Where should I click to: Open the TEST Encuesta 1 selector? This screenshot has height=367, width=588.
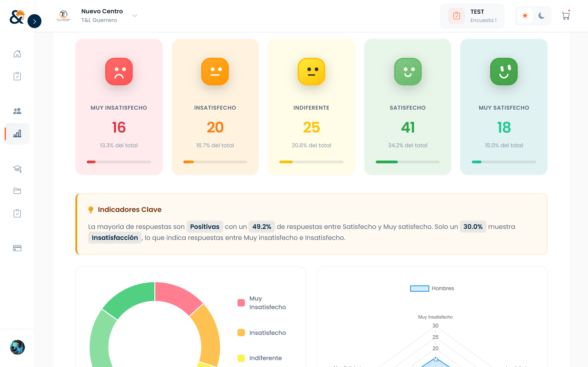[472, 16]
